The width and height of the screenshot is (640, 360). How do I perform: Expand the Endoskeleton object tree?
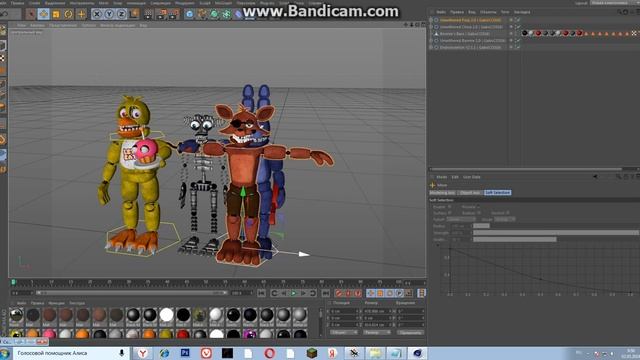431,47
